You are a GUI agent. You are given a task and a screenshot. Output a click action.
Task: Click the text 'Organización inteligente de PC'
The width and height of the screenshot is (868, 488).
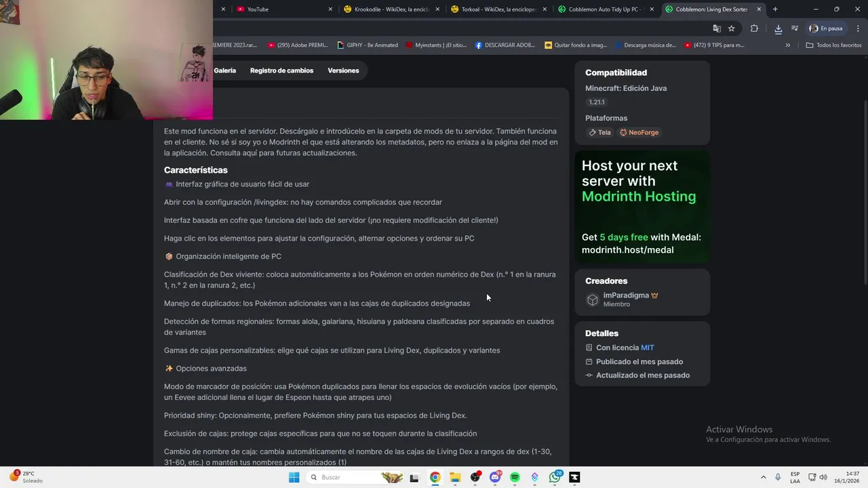pos(229,256)
